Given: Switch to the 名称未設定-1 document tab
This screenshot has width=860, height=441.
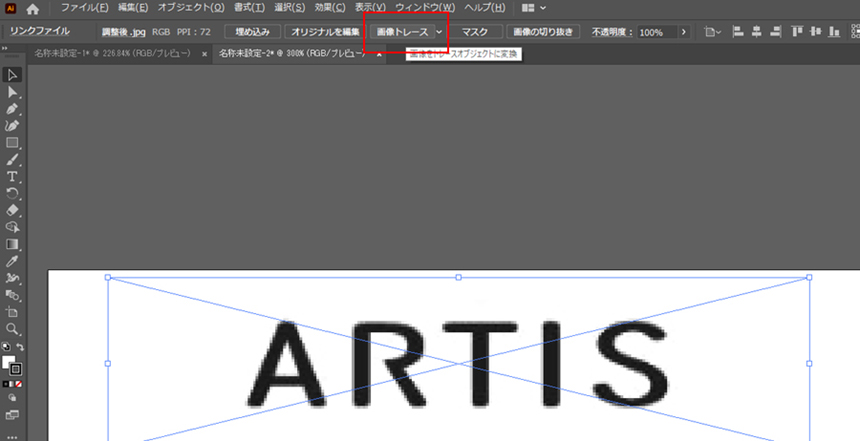Looking at the screenshot, I should tap(112, 54).
